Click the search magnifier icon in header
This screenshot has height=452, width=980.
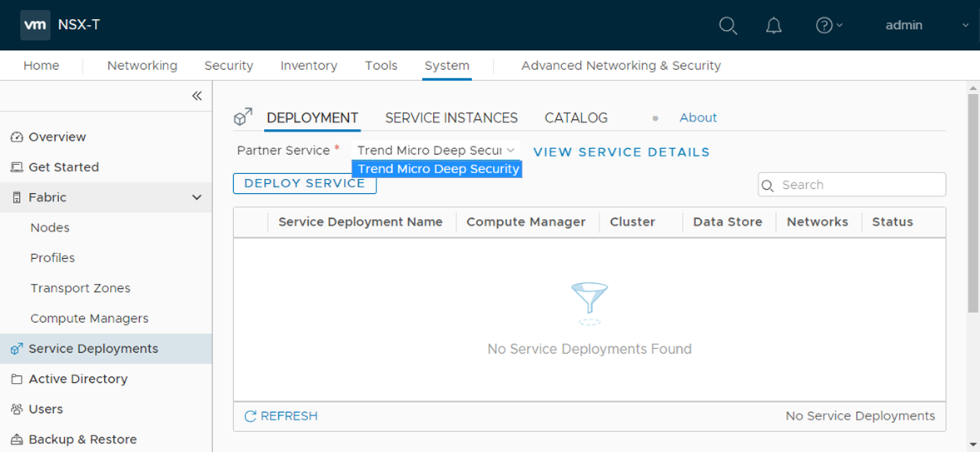(x=728, y=26)
